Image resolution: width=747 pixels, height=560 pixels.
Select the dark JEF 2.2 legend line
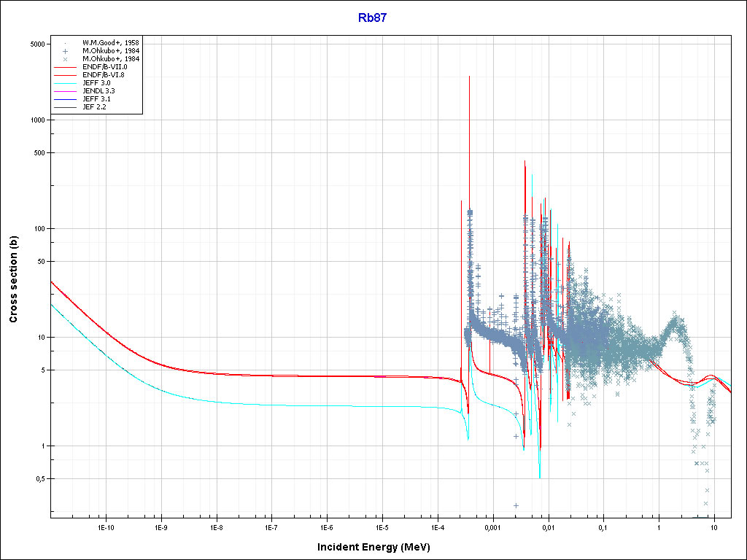tap(65, 107)
